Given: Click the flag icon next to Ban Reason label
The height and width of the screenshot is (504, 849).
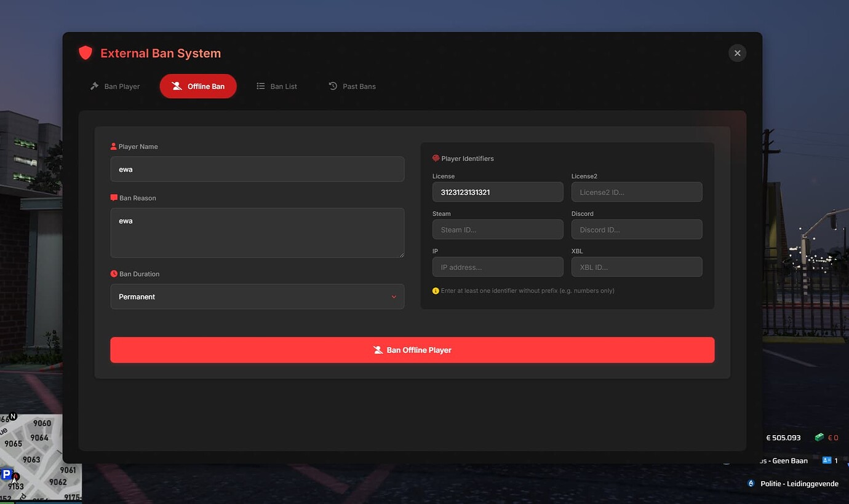Looking at the screenshot, I should point(113,197).
